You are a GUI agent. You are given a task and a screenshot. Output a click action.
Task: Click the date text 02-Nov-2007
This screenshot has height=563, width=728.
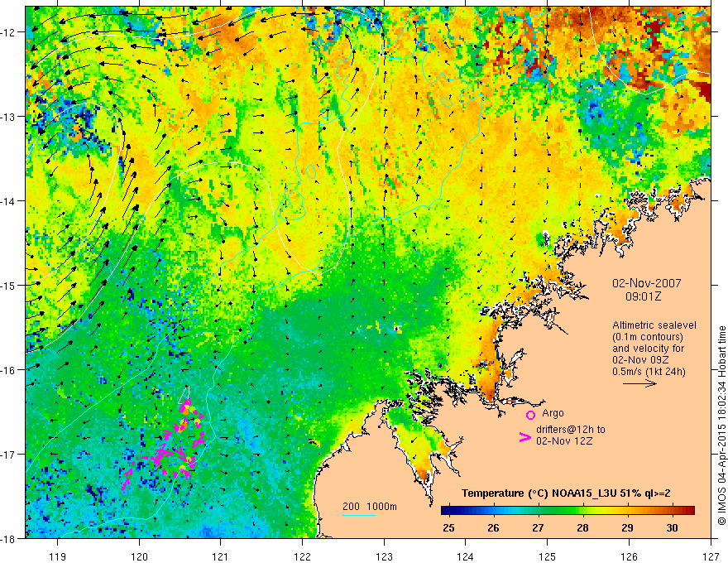647,283
